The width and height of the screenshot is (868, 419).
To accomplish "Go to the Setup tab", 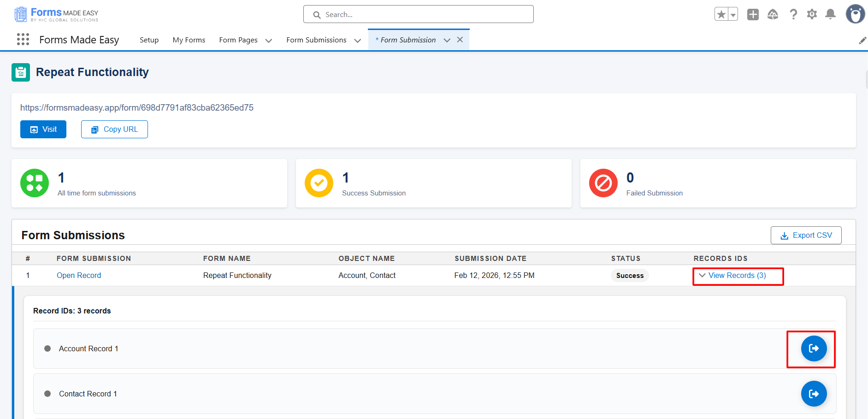I will (149, 40).
